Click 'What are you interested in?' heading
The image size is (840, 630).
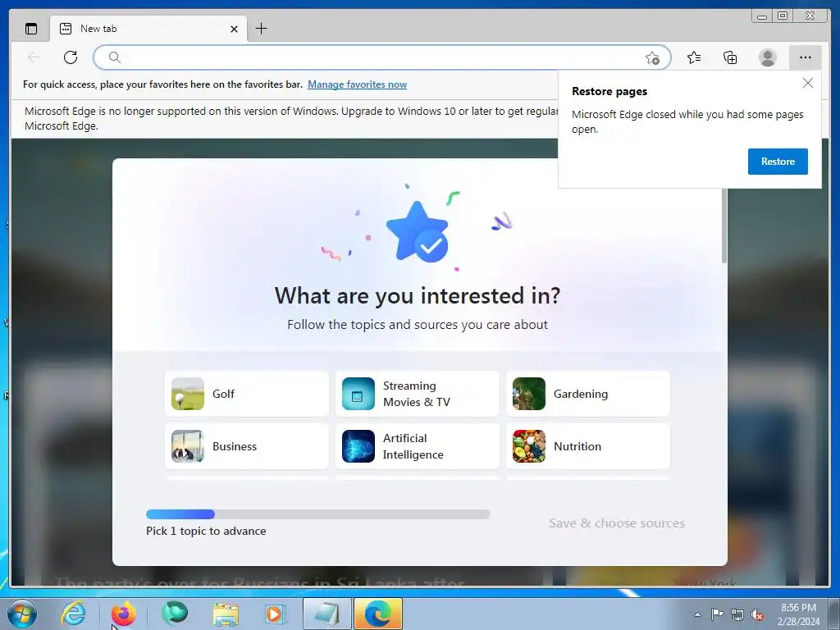pyautogui.click(x=418, y=295)
